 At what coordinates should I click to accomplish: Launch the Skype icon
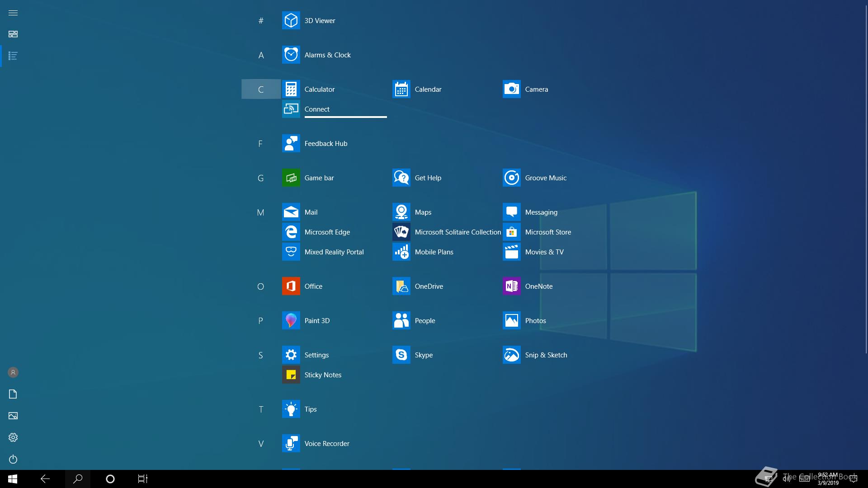[401, 355]
